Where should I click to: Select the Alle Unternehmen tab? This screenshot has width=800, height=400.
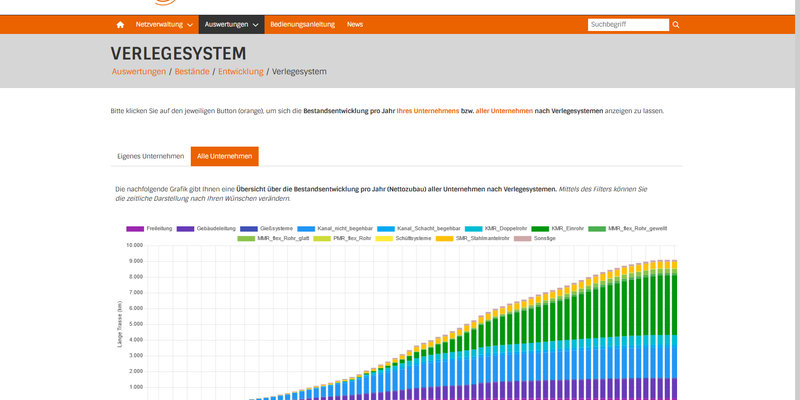pos(224,156)
